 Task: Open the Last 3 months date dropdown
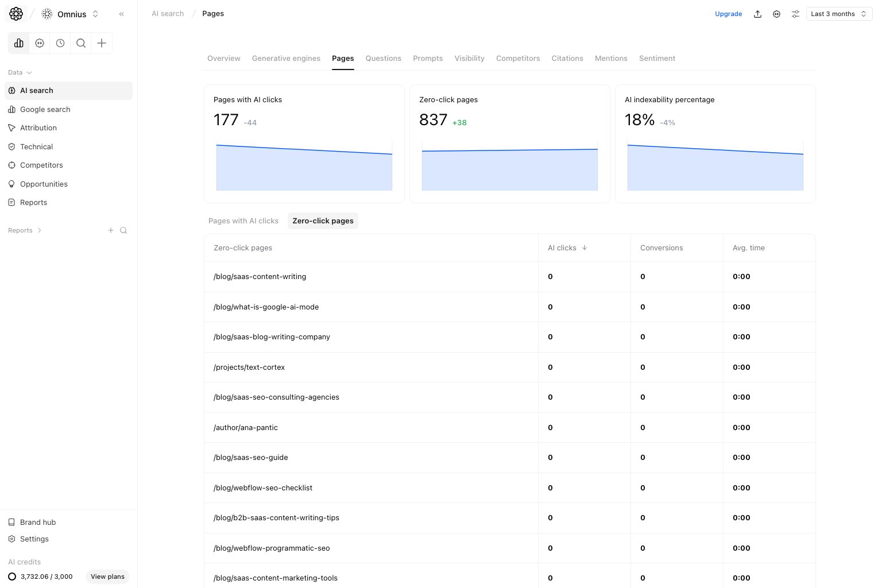coord(839,14)
